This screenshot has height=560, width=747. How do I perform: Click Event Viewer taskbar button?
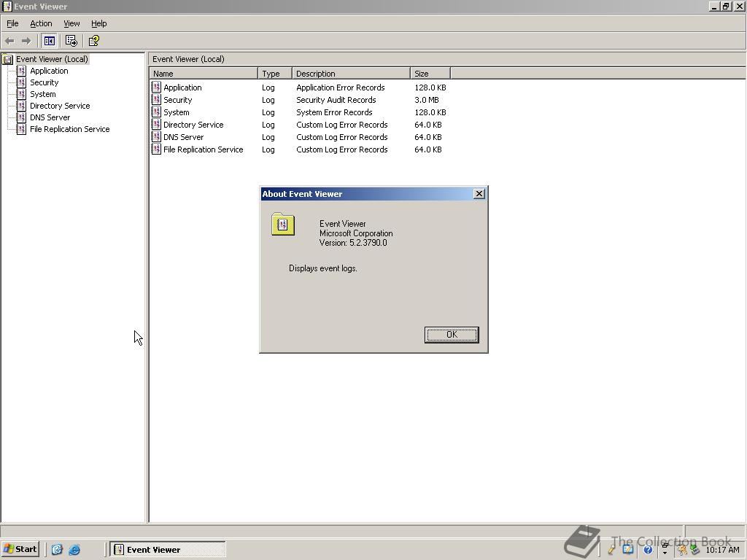point(168,550)
